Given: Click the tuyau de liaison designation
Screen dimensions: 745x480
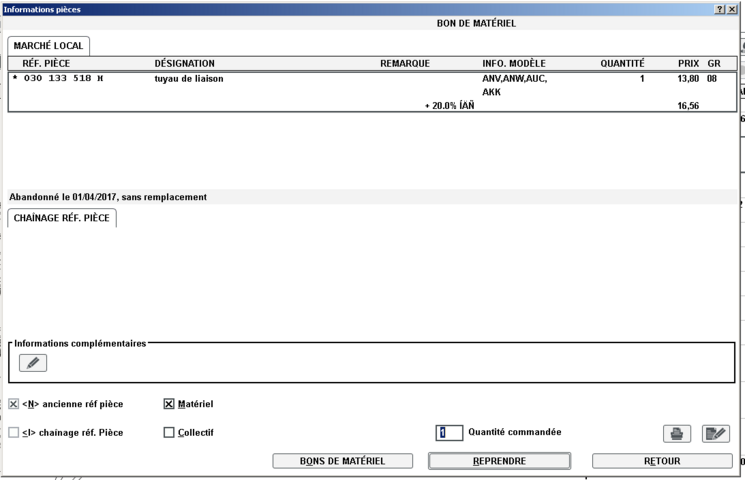Looking at the screenshot, I should coord(189,78).
